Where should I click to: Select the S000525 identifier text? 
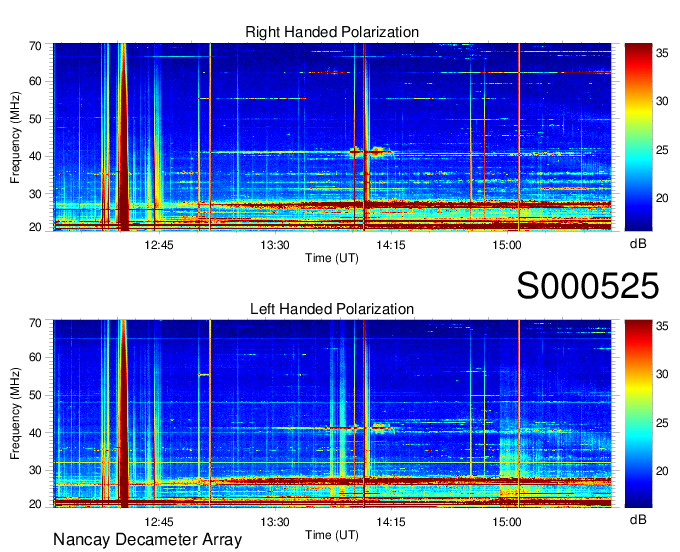(x=588, y=286)
